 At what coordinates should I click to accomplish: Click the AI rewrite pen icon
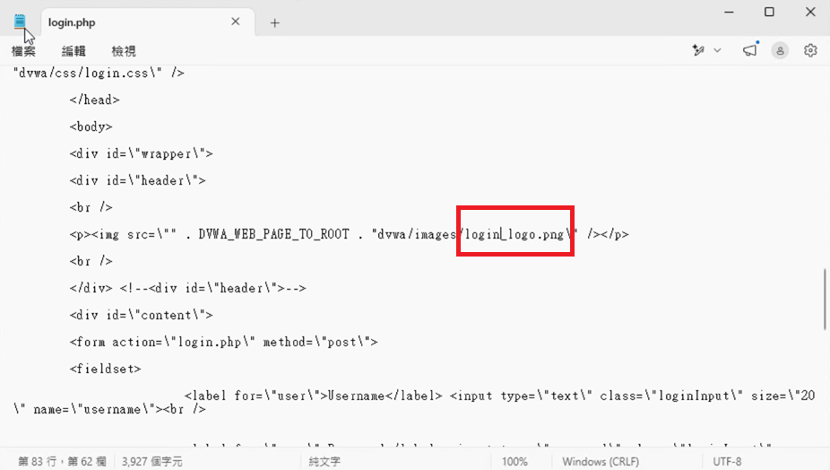point(698,50)
